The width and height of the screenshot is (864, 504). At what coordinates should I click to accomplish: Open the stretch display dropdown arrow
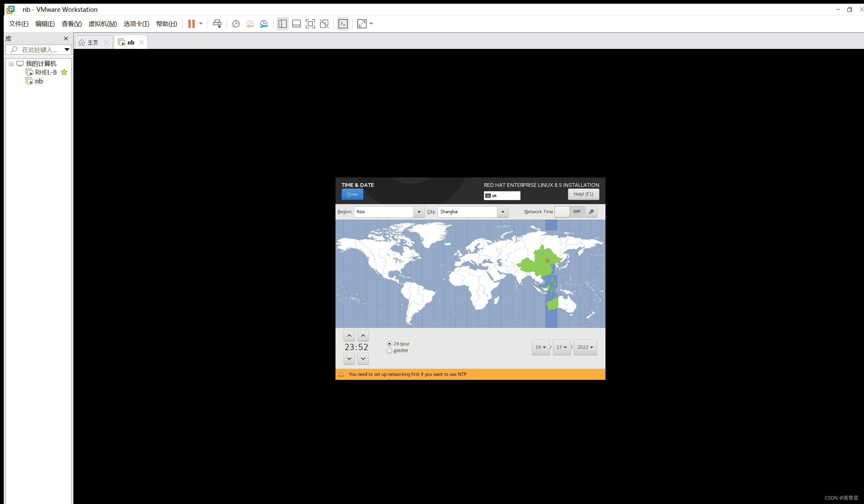(x=371, y=24)
